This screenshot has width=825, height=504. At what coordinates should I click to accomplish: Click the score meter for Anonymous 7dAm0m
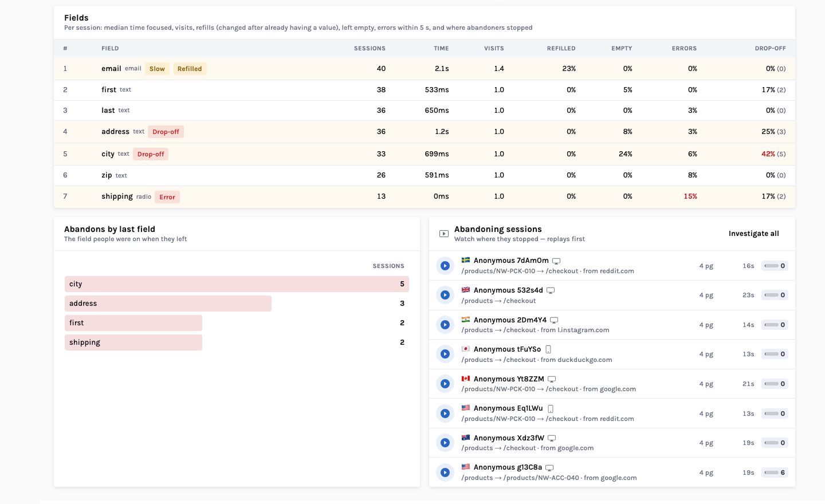(775, 266)
